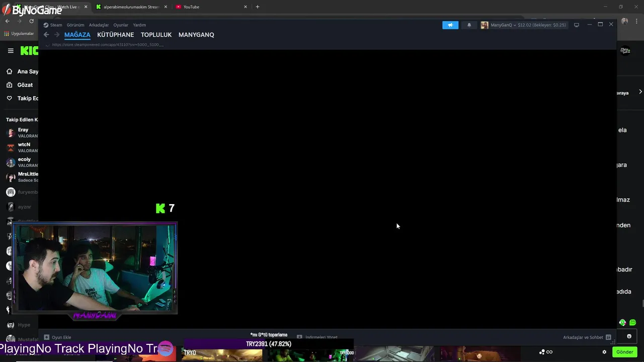This screenshot has width=644, height=362.
Task: Open a new browser tab
Action: point(258,7)
